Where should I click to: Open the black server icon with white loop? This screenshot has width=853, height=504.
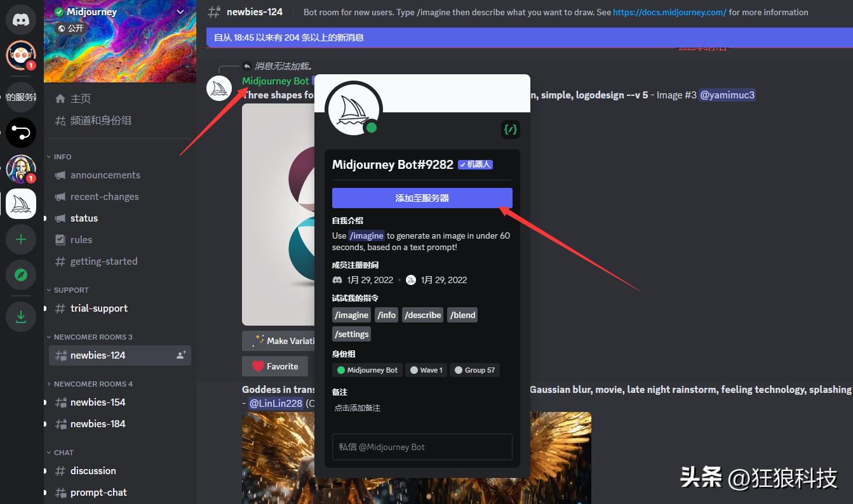pos(21,133)
